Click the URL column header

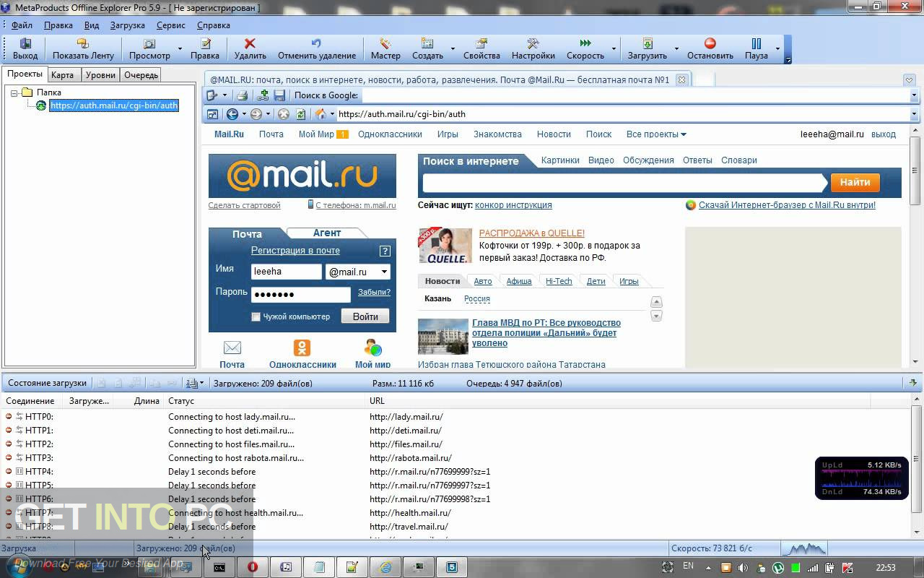tap(377, 401)
